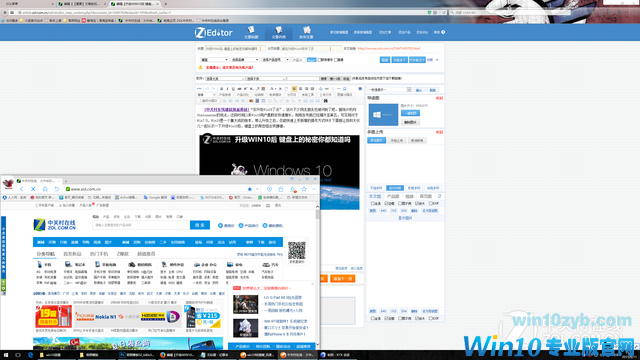Click the refresh icon beside the image source tabs
The width and height of the screenshot is (640, 360).
coord(440,196)
